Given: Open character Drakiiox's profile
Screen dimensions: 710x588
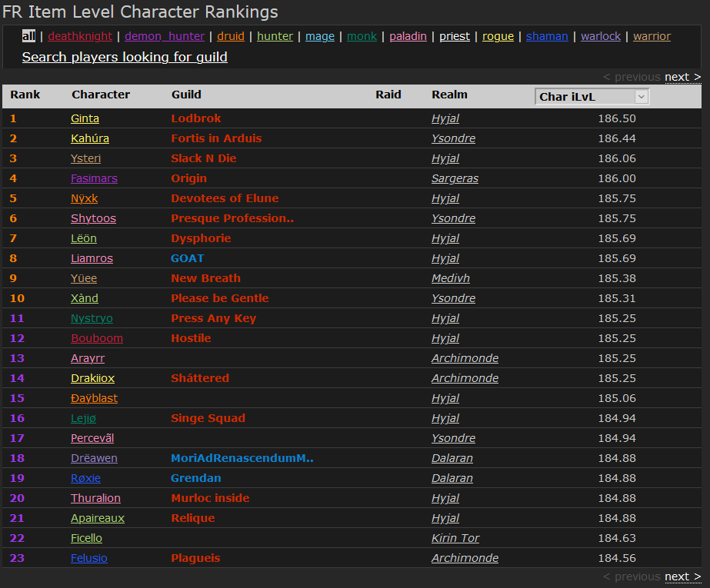Looking at the screenshot, I should pyautogui.click(x=93, y=378).
